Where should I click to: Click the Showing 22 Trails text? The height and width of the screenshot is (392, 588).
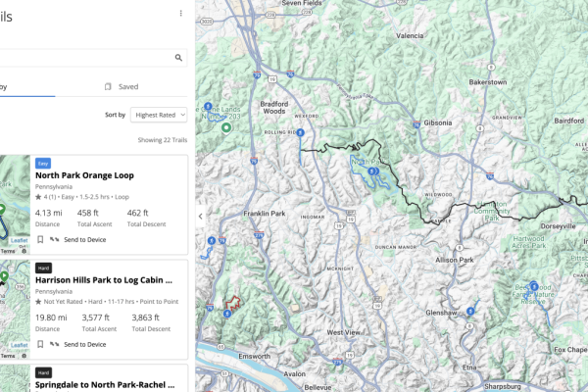(x=163, y=140)
